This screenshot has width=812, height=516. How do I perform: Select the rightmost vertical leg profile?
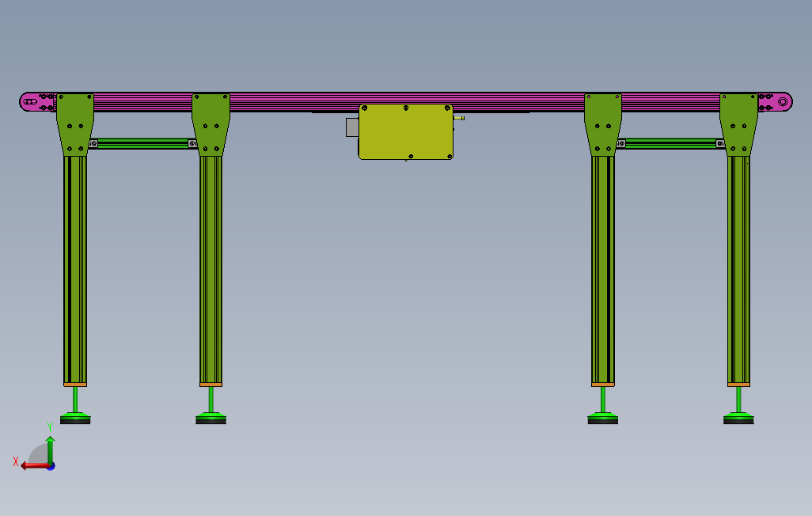[x=738, y=269]
